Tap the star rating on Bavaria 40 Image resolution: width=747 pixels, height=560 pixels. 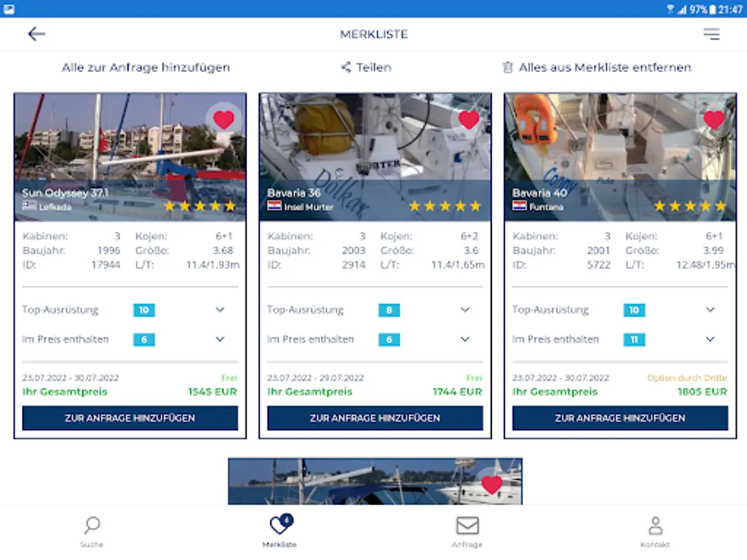coord(690,206)
